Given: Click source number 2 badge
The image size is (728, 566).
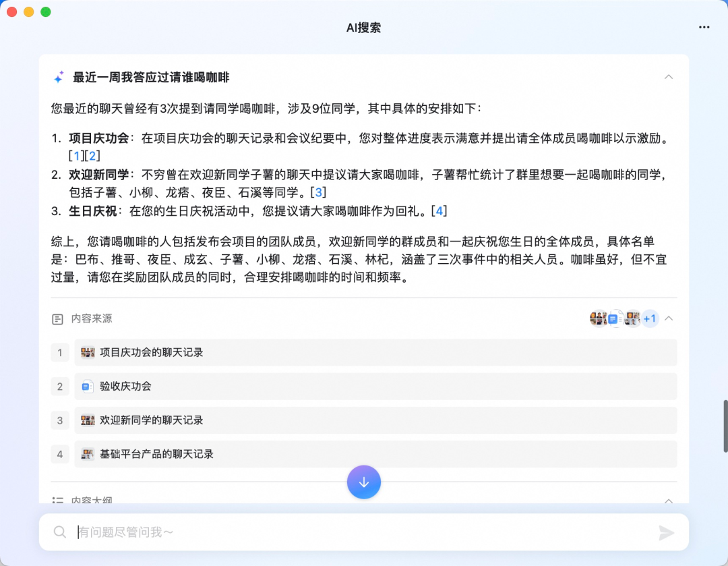Looking at the screenshot, I should [60, 386].
